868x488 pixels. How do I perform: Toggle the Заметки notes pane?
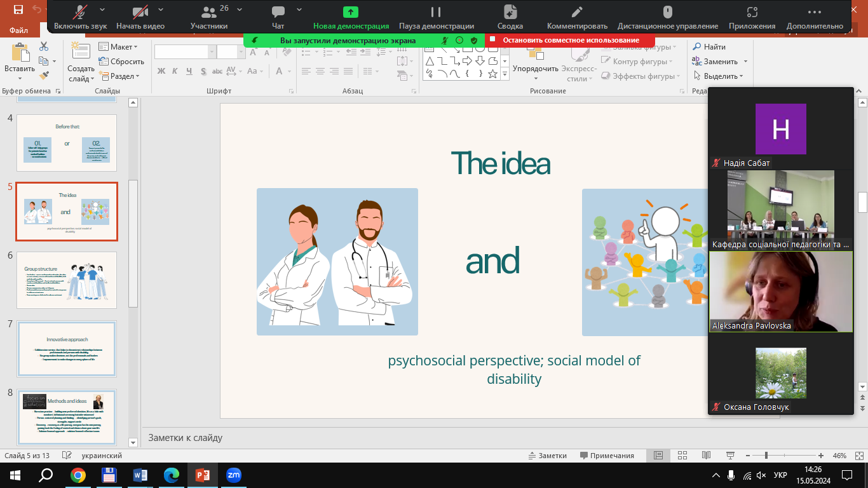pyautogui.click(x=547, y=456)
